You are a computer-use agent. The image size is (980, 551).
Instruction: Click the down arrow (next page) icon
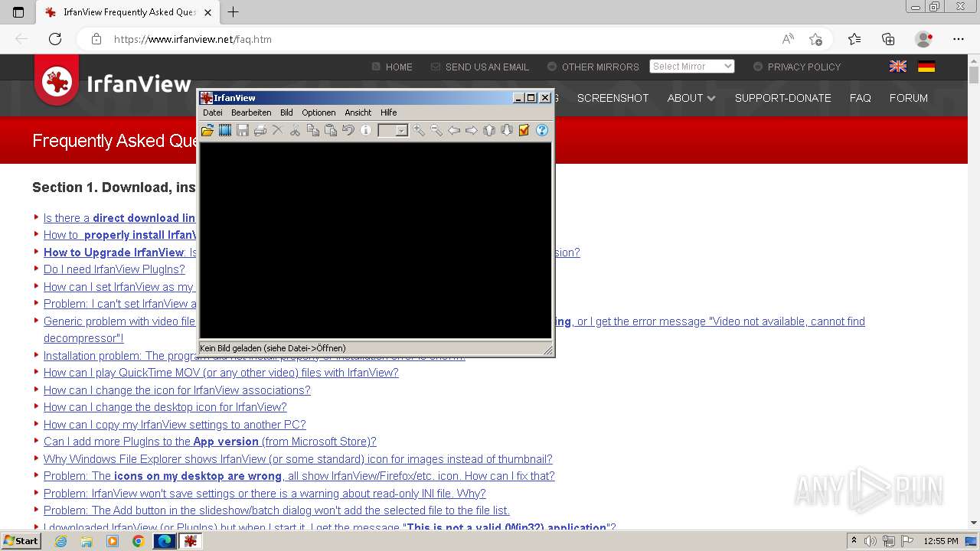click(507, 131)
